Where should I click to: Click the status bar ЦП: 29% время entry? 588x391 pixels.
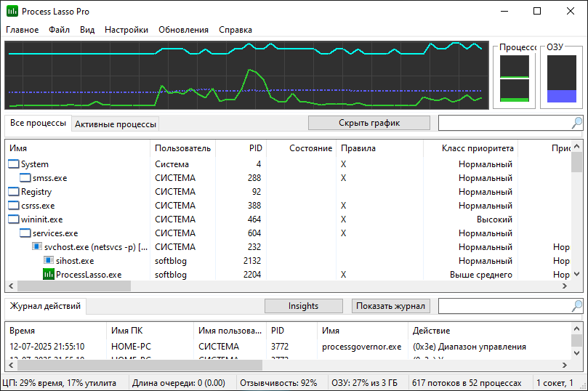(x=60, y=383)
